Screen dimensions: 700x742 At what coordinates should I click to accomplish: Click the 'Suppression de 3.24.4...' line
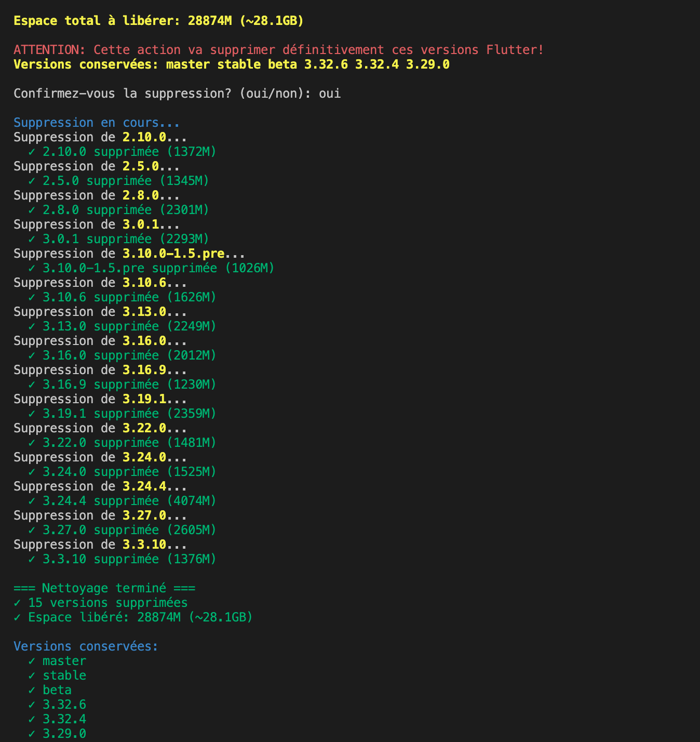[x=100, y=486]
